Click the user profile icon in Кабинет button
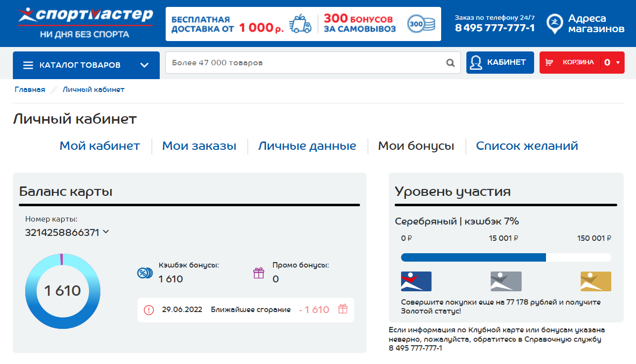Screen dimensions: 636x364 (476, 63)
